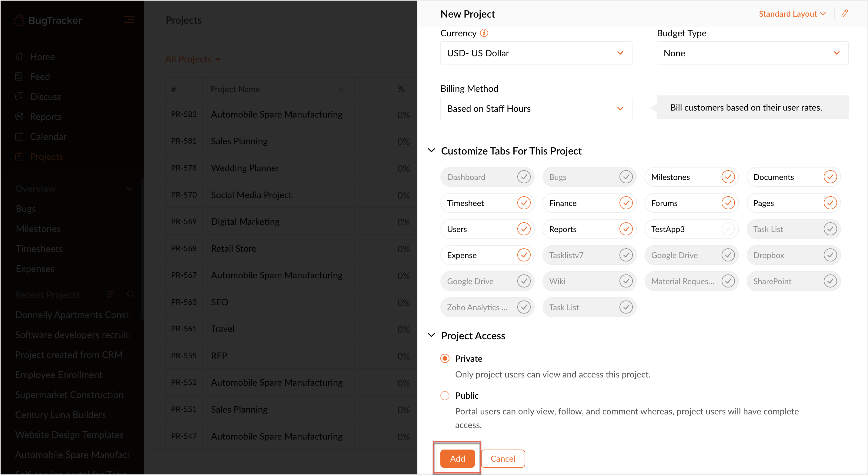The width and height of the screenshot is (868, 475).
Task: Enable the TestApp3 tab
Action: [x=728, y=229]
